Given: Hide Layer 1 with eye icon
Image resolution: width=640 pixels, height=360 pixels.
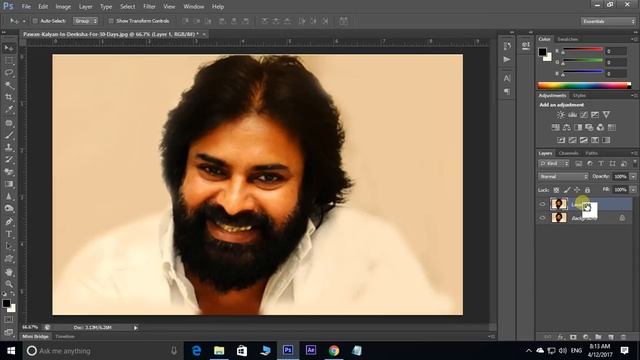Looking at the screenshot, I should click(542, 204).
